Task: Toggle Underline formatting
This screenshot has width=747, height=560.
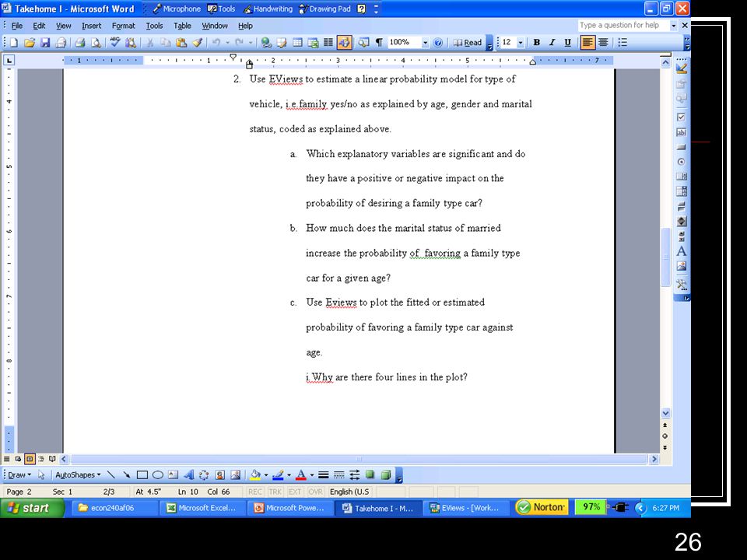Action: click(x=567, y=42)
